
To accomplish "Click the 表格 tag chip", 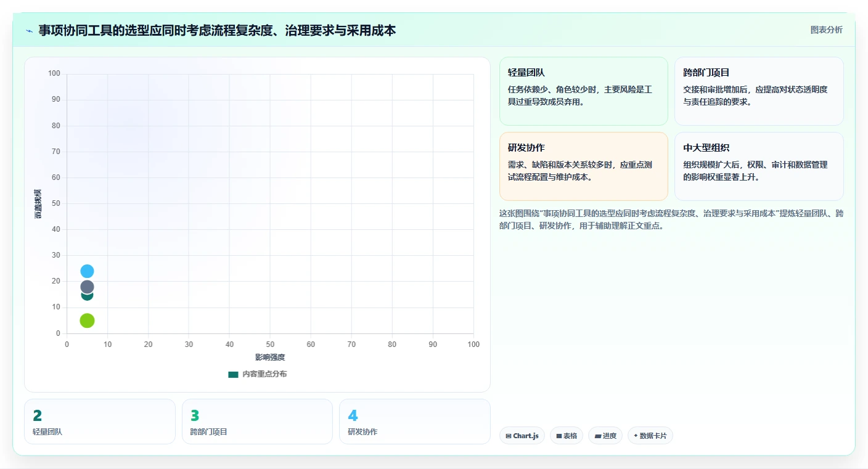I will pos(567,436).
